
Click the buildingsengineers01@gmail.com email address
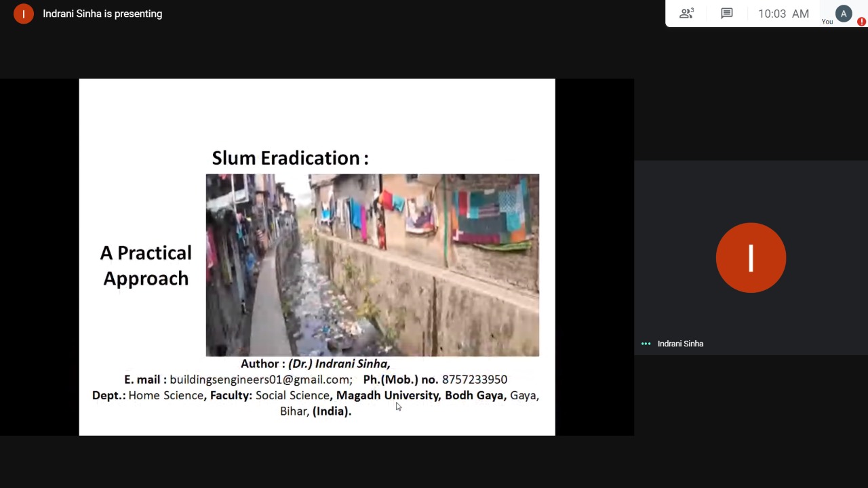261,380
